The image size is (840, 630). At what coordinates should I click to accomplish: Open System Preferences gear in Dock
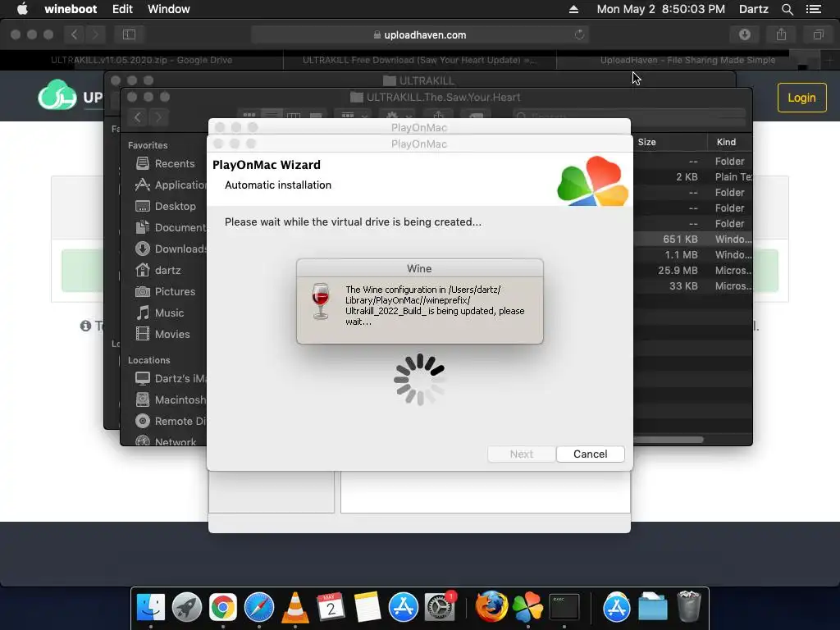440,608
